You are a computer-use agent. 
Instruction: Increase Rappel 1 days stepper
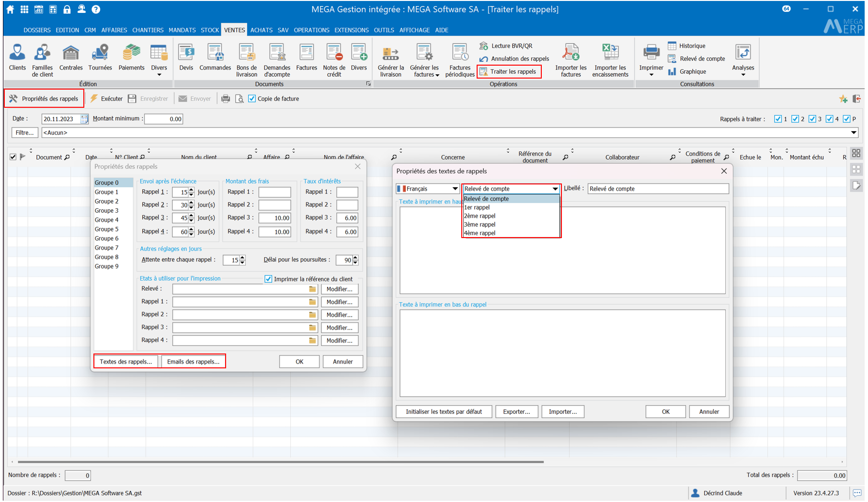pos(192,190)
